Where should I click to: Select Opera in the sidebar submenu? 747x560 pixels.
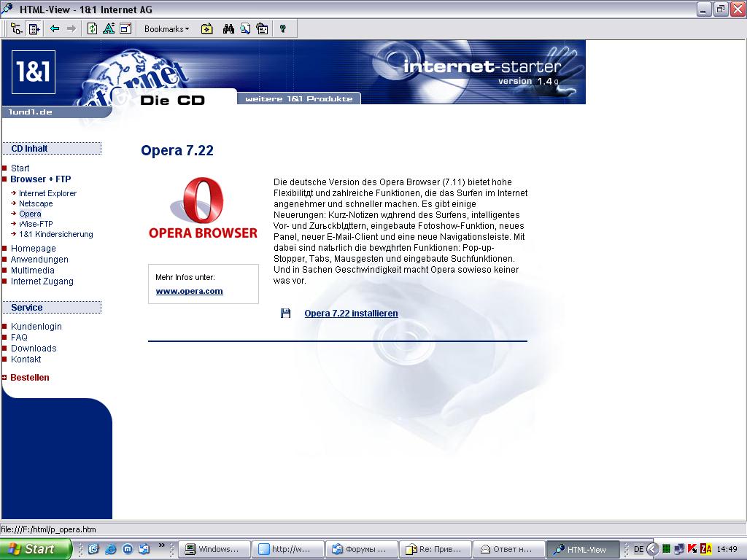[30, 214]
